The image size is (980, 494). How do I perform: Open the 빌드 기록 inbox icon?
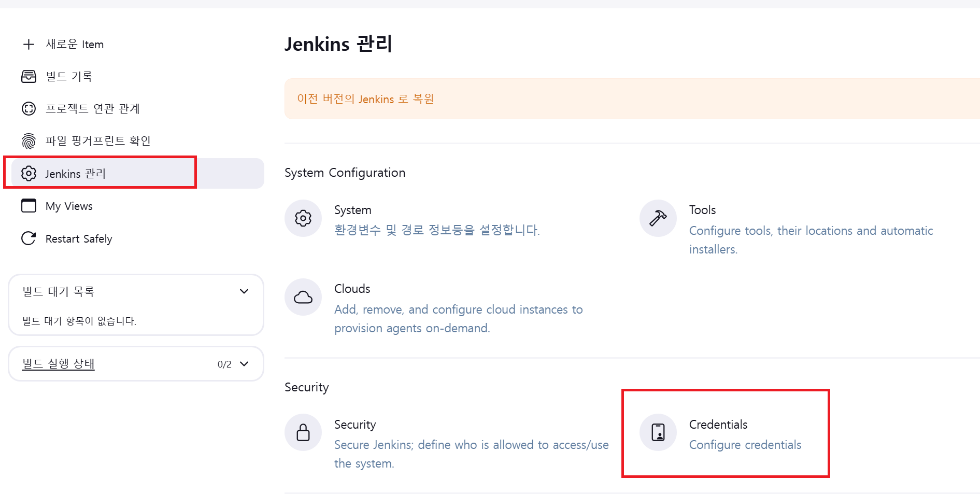click(29, 77)
